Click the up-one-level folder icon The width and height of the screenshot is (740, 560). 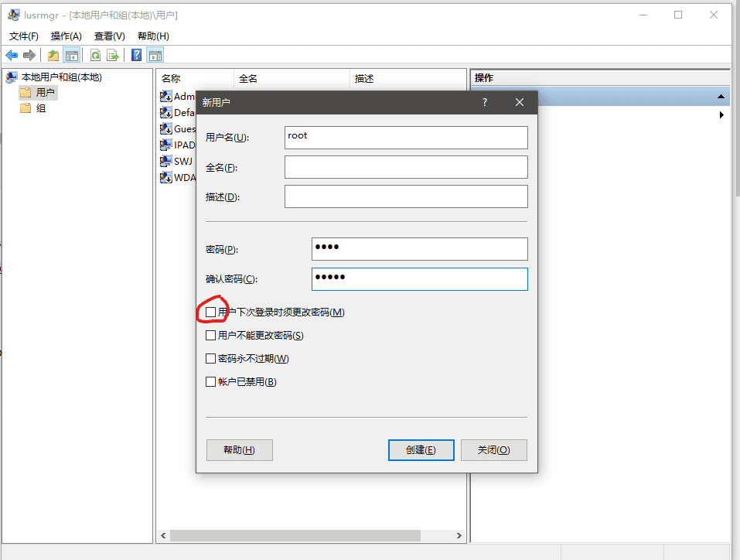pos(53,55)
